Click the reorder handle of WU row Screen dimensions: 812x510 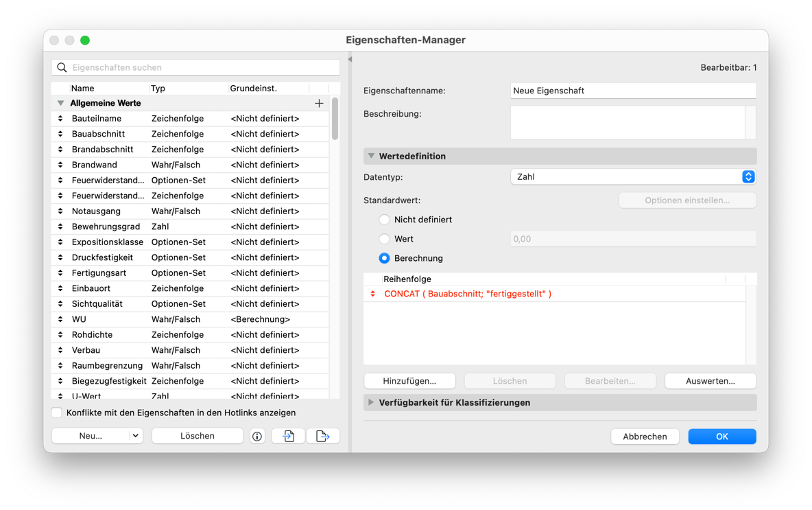(x=60, y=319)
